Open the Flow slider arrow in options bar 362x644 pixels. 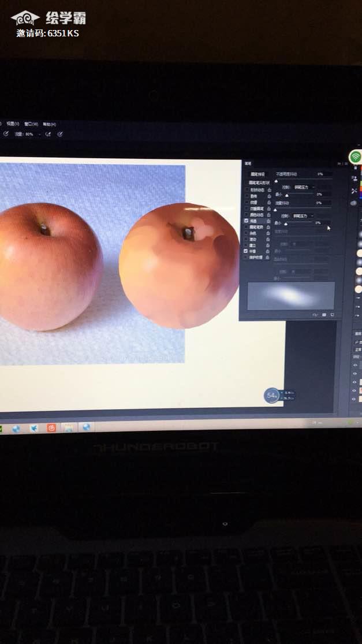point(39,135)
